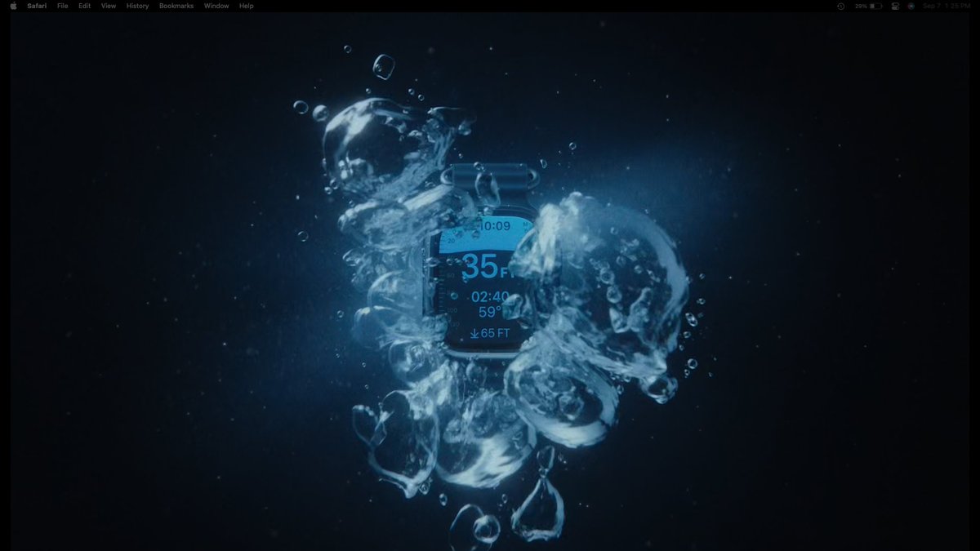The height and width of the screenshot is (551, 980).
Task: Open the Safari application menu
Action: click(x=37, y=6)
